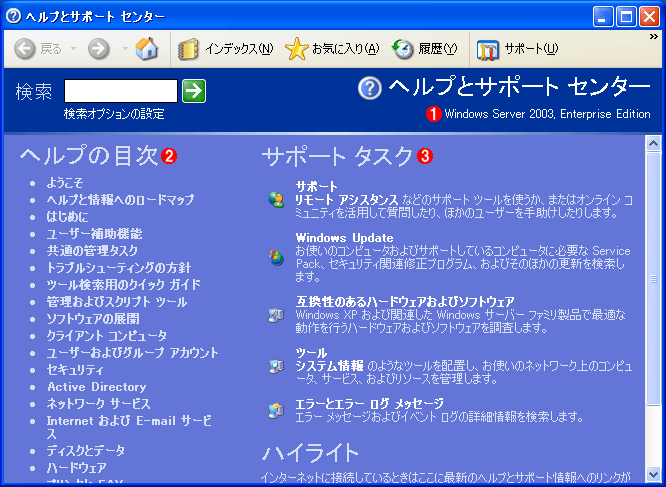Open the インデックス(N) index notebook

click(225, 49)
